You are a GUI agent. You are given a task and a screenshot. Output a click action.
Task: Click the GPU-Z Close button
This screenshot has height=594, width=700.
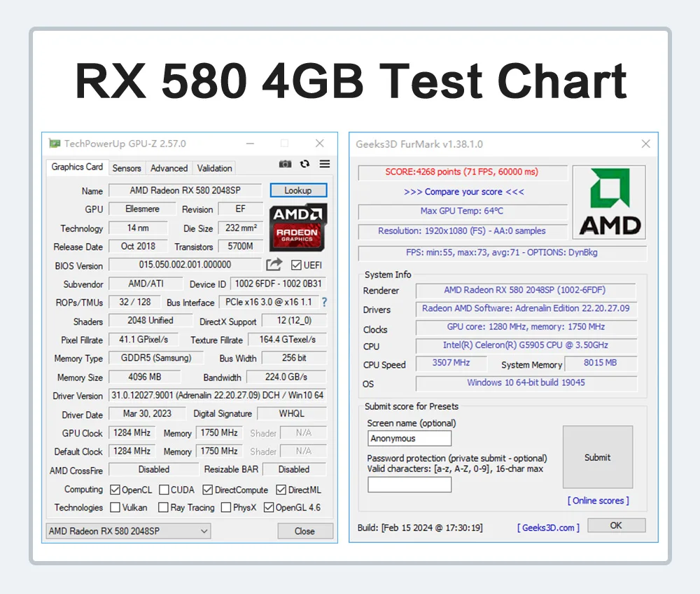(x=305, y=531)
